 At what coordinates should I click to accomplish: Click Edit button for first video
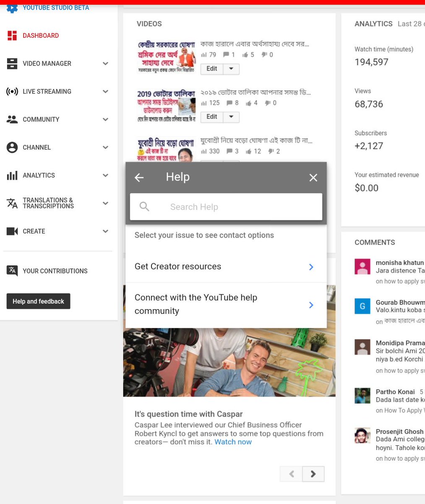point(212,69)
